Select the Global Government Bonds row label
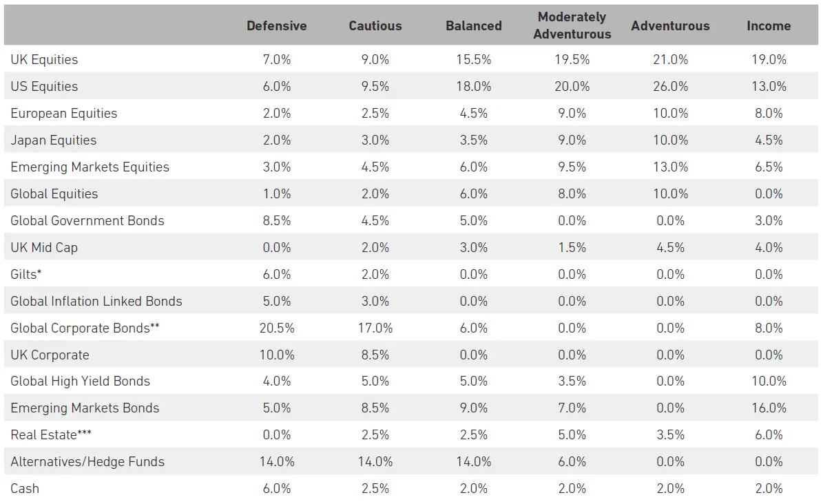The width and height of the screenshot is (823, 504). click(87, 221)
